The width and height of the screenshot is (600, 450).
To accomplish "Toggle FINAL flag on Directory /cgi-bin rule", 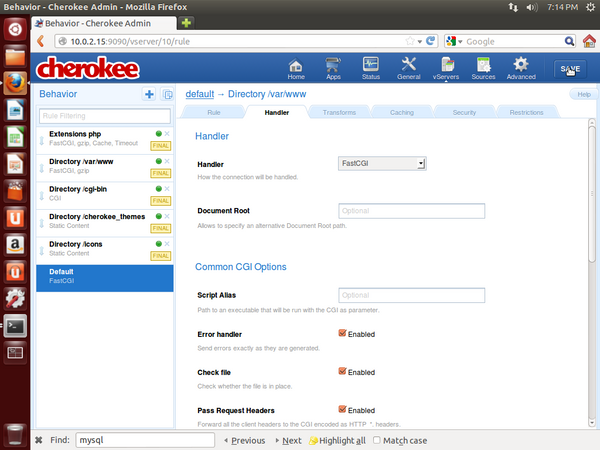I will click(x=161, y=201).
